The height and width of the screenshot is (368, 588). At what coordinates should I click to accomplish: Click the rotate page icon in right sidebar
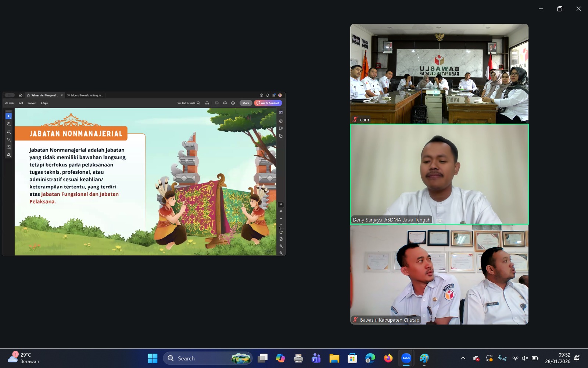click(x=281, y=232)
